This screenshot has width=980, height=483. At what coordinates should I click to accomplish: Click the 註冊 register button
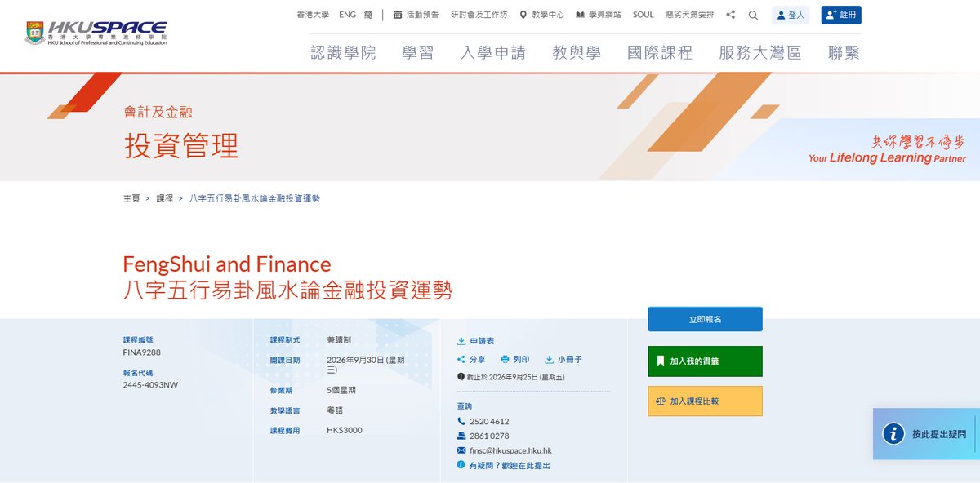[x=841, y=15]
